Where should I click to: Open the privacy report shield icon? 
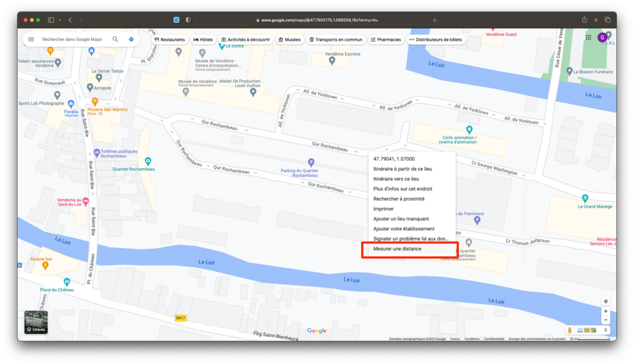coord(188,20)
